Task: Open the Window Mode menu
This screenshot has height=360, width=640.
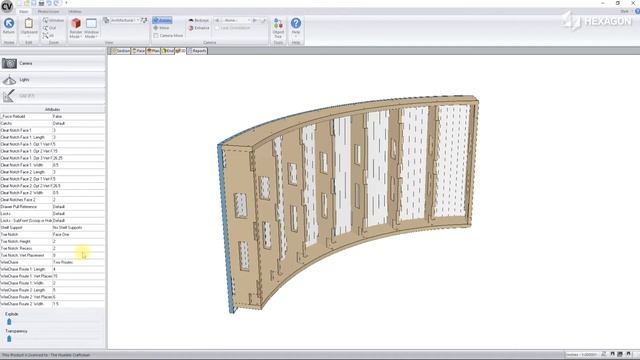Action: coord(91,28)
